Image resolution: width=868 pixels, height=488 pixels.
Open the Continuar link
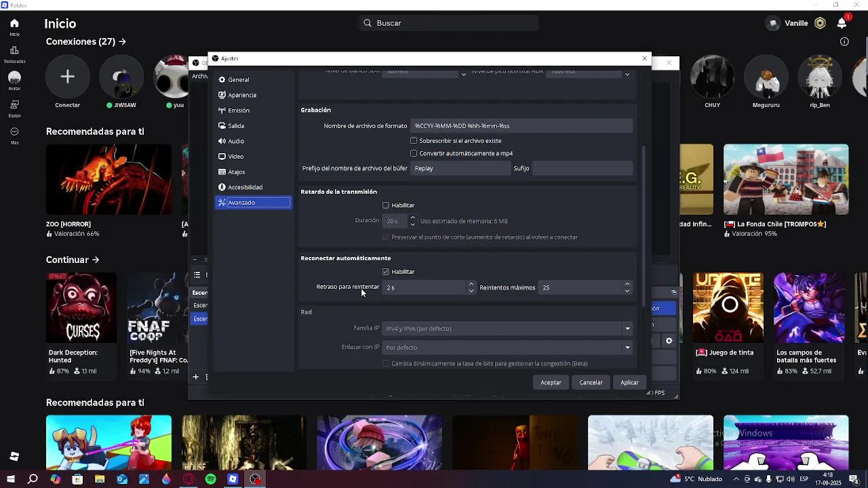[73, 260]
